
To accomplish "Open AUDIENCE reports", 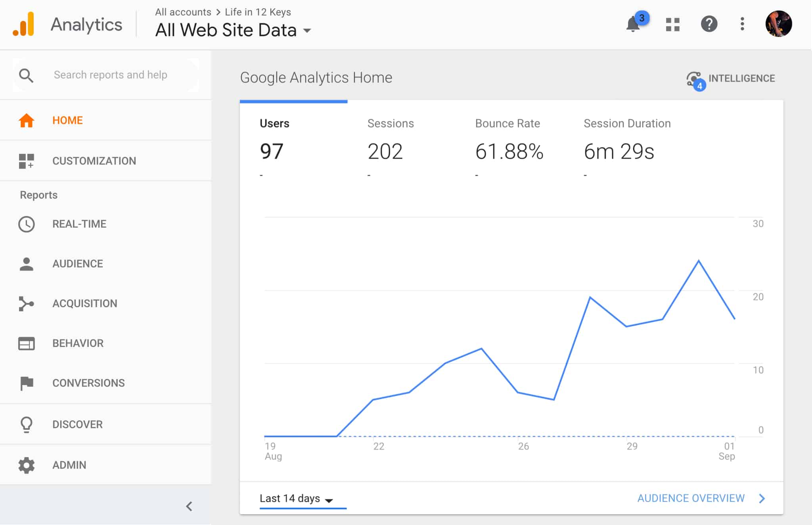I will tap(78, 264).
